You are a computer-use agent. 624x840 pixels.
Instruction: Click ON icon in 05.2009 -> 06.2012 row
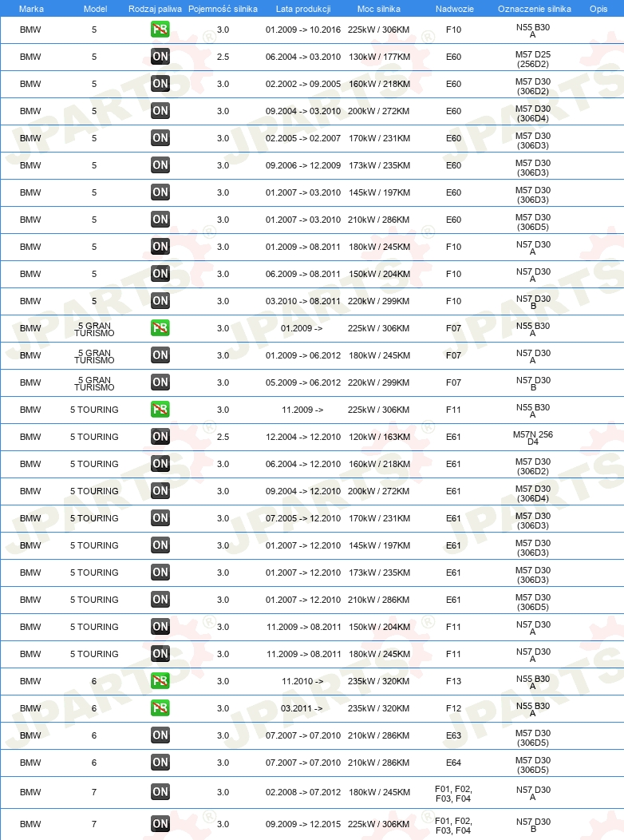160,382
